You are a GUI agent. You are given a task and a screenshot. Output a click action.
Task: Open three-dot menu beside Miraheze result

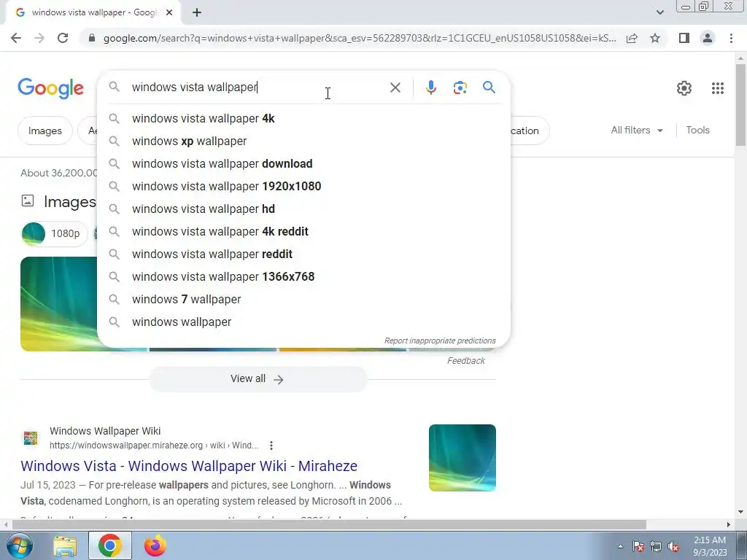pos(271,446)
